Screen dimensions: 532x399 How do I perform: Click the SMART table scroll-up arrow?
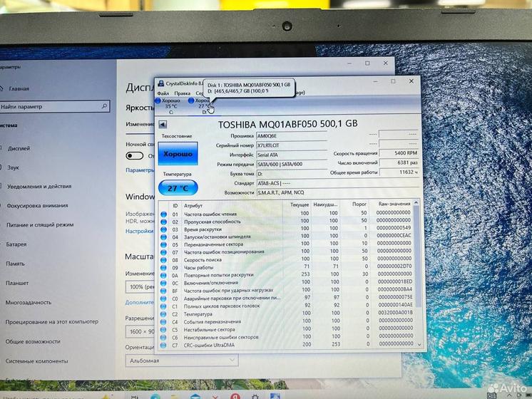tap(416, 203)
